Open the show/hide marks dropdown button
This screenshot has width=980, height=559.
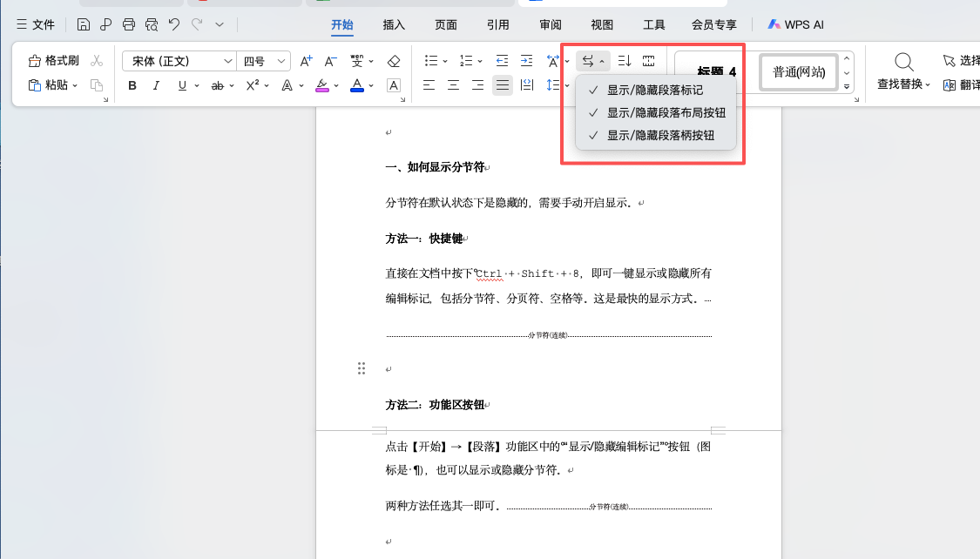(x=593, y=61)
